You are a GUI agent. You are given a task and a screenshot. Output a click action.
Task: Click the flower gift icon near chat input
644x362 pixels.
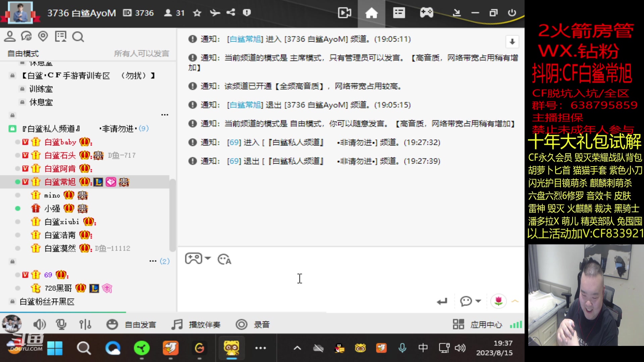498,301
